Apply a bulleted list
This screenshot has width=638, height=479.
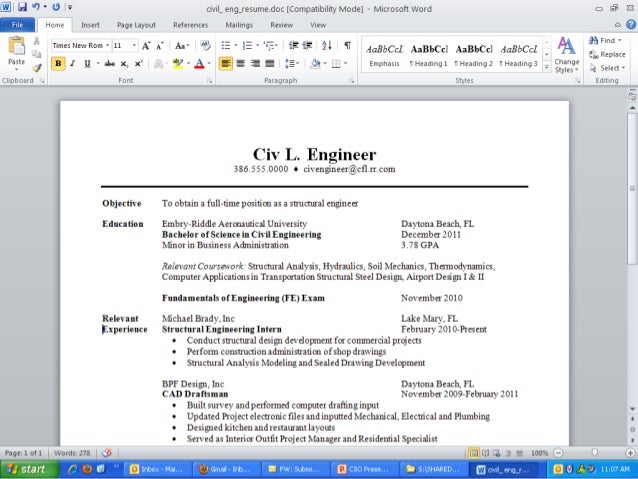click(226, 45)
